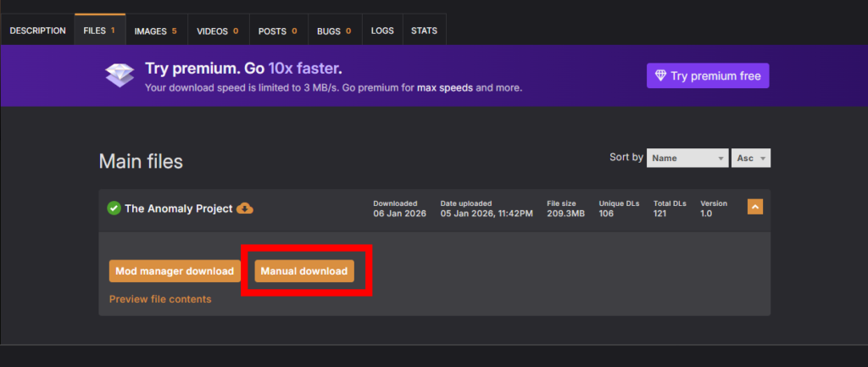Open the Stats tab
This screenshot has width=868, height=367.
(424, 31)
